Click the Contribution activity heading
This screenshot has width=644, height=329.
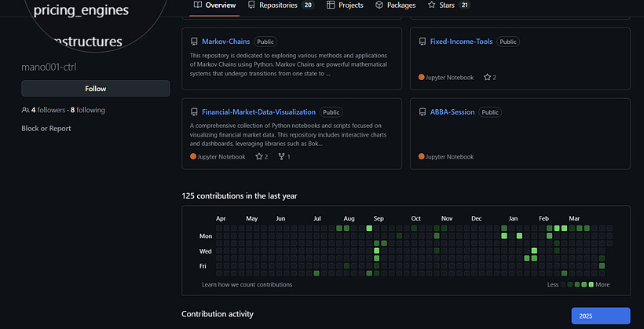[x=218, y=314]
